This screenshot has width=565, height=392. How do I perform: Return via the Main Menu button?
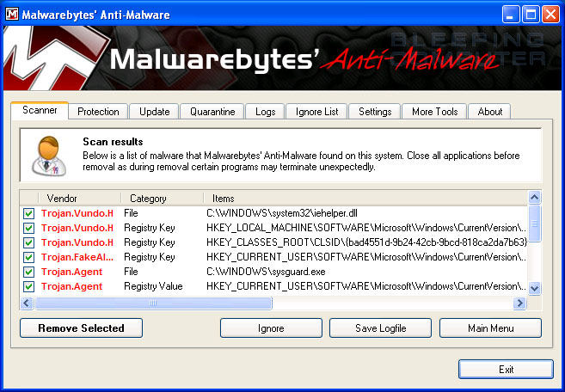coord(490,328)
